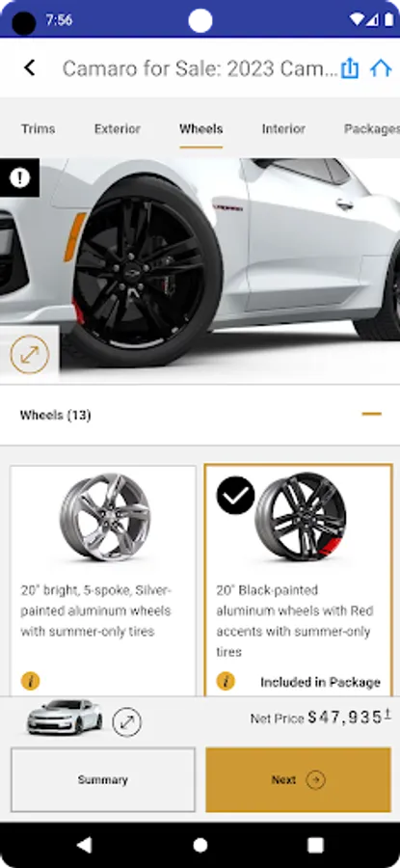Tap the small white Camaro thumbnail
This screenshot has height=868, width=400.
65,717
